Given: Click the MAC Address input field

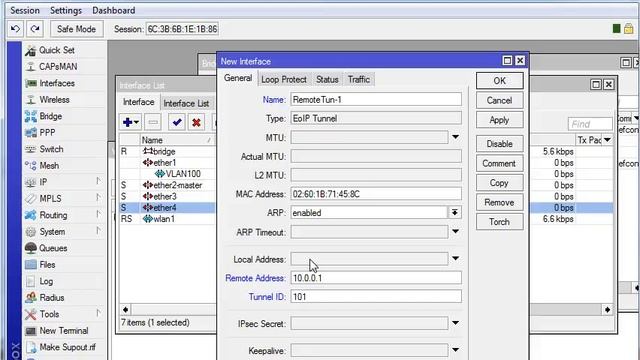Looking at the screenshot, I should click(x=376, y=194).
